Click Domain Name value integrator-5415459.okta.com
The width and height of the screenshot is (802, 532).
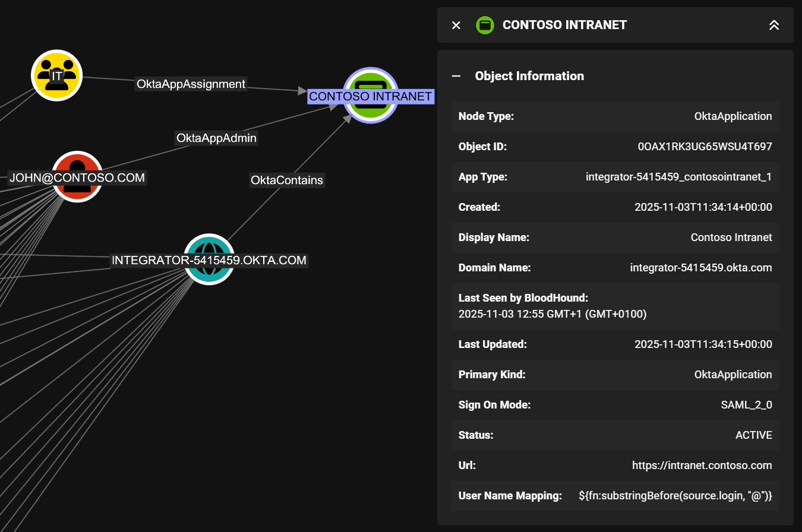[701, 268]
